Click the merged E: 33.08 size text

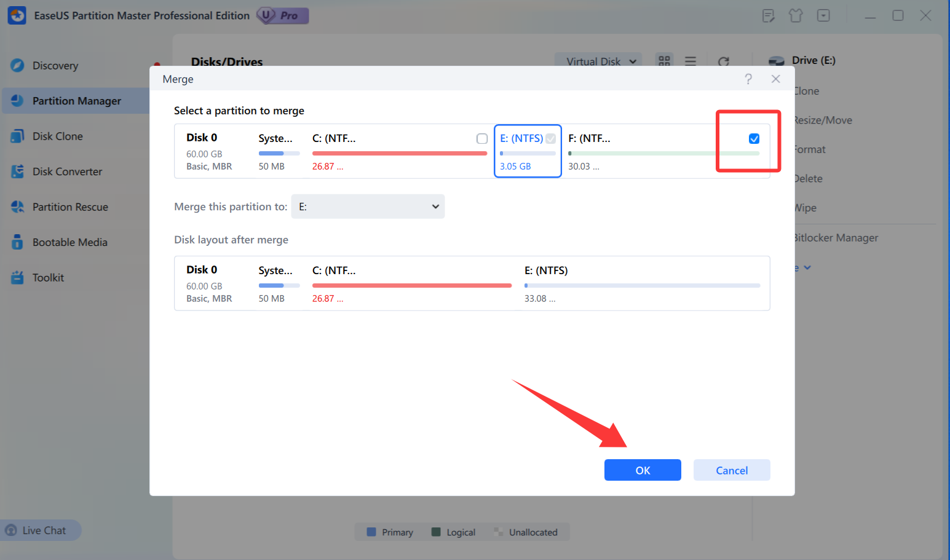[x=539, y=299]
